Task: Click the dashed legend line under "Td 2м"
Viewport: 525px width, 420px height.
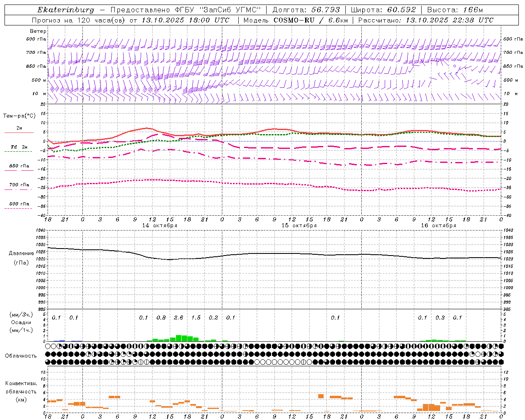Action: [18, 152]
